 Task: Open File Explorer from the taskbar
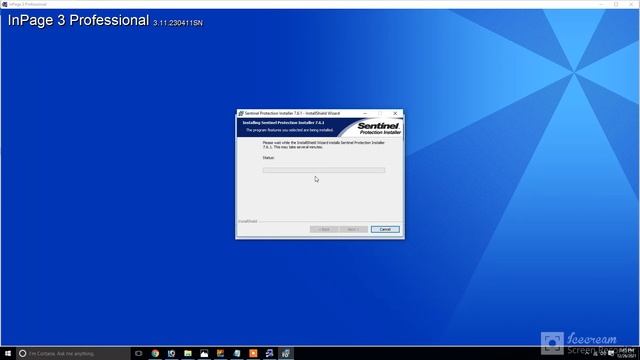[x=188, y=353]
